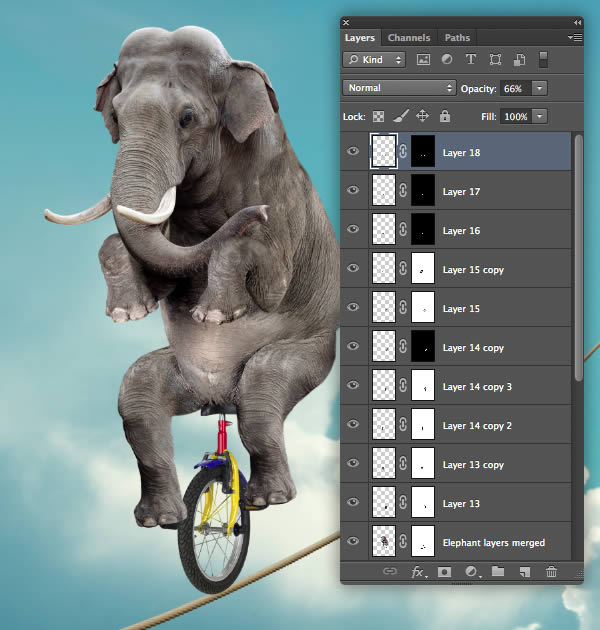Viewport: 600px width, 630px height.
Task: Hide Layer 14 copy 2
Action: [x=353, y=424]
